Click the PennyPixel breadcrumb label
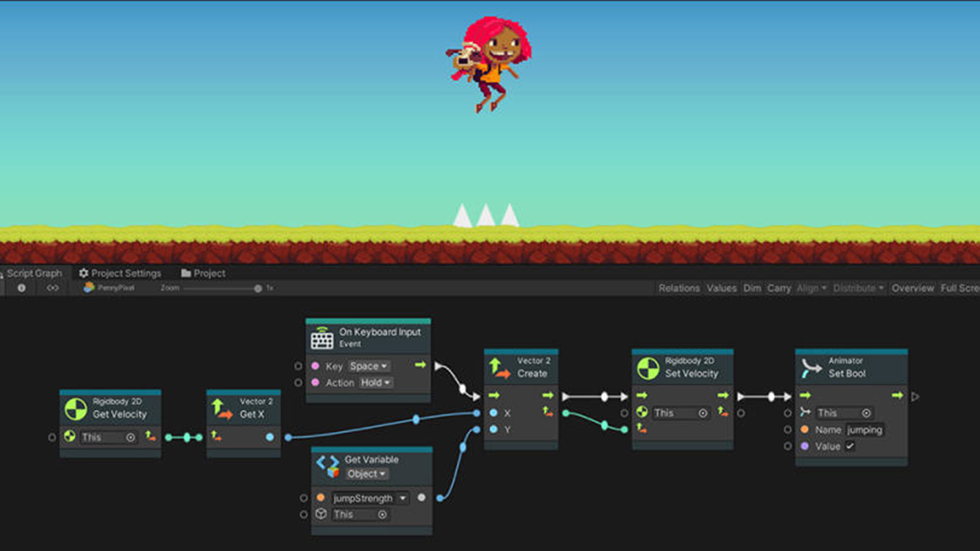 (116, 289)
